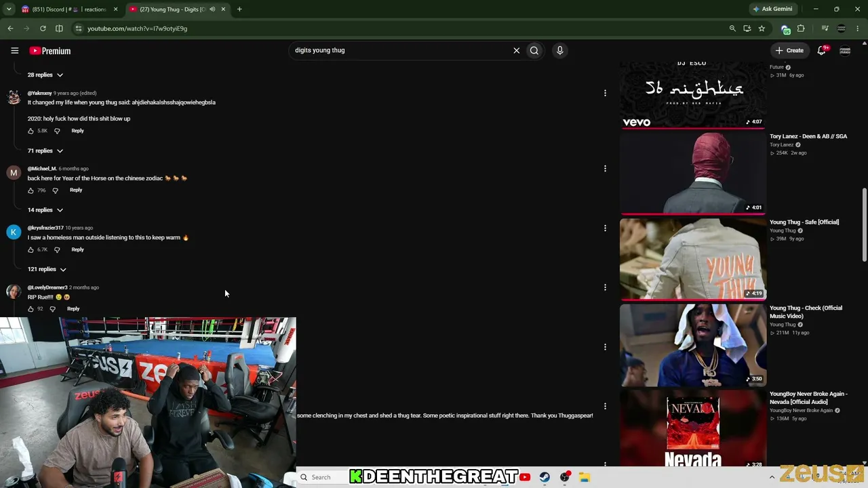Dislike the comment by @Yakmxny

57,131
